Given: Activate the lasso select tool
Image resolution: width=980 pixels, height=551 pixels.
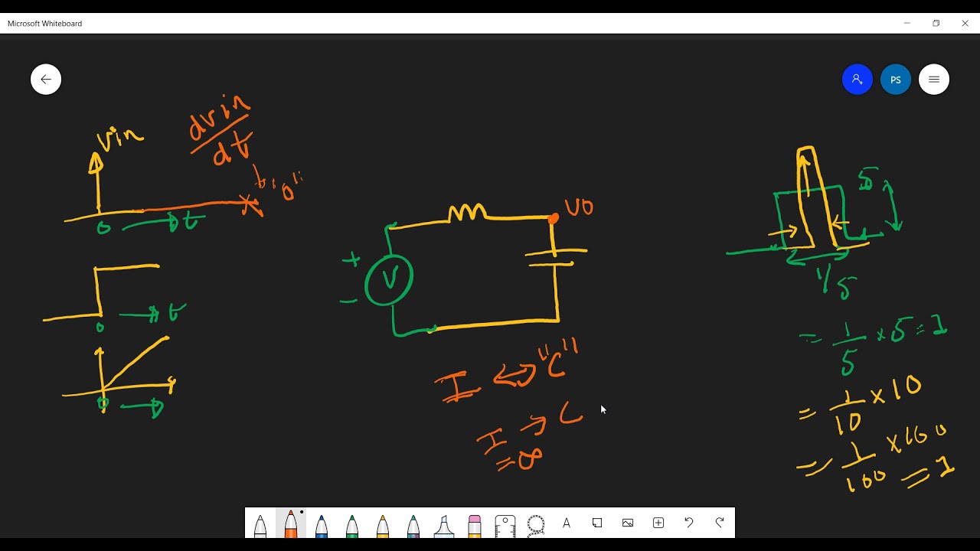Looking at the screenshot, I should (x=536, y=524).
